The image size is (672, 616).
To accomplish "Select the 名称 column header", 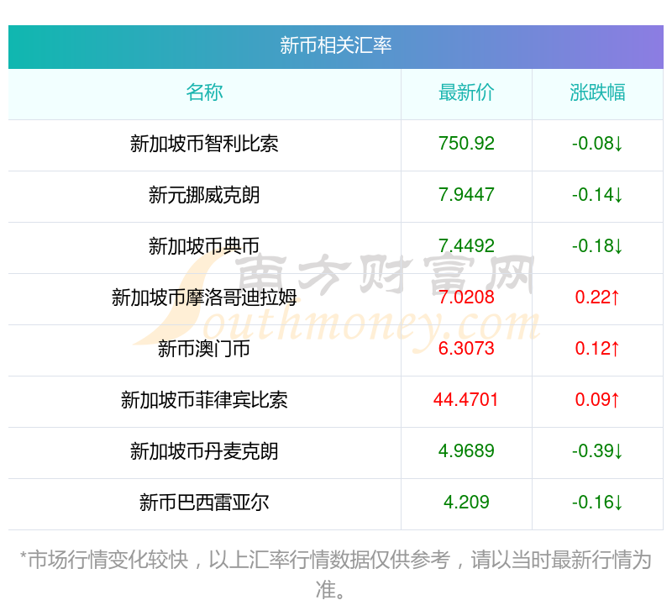I will coord(204,92).
